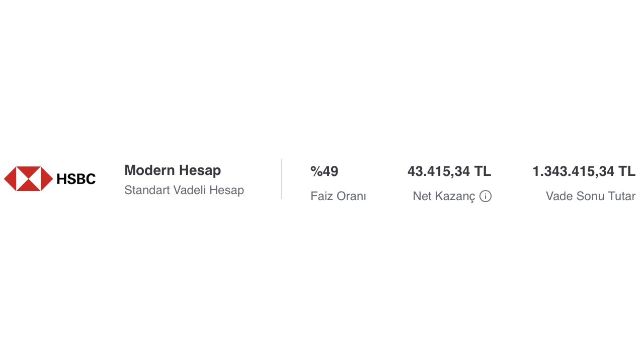Select the HSBC wordmark text
This screenshot has width=644, height=362.
76,179
